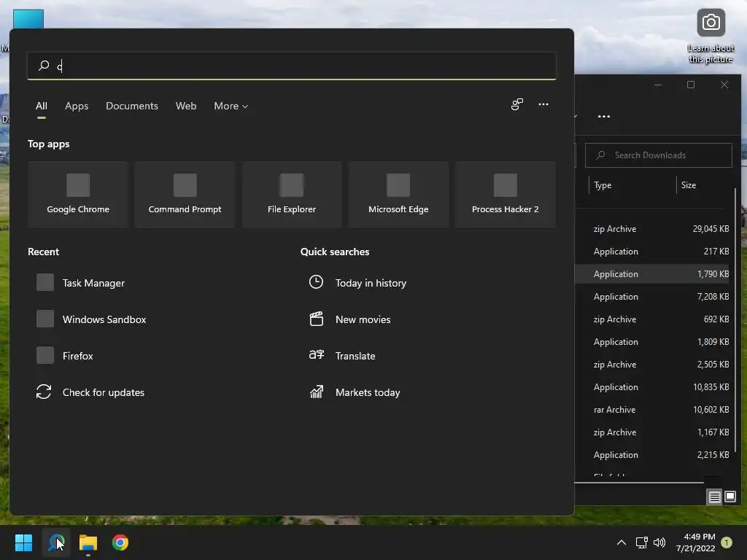
Task: Expand the More filter dropdown
Action: [231, 106]
